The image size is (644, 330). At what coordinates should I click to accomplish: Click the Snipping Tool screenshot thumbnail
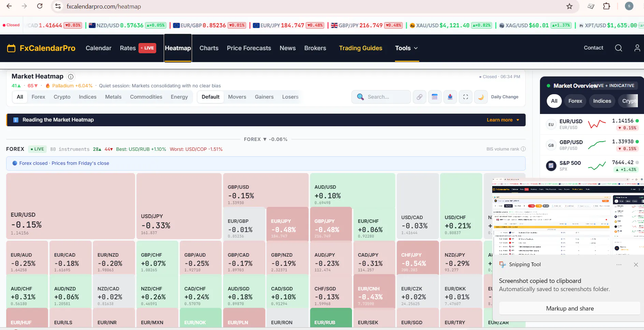click(x=568, y=216)
